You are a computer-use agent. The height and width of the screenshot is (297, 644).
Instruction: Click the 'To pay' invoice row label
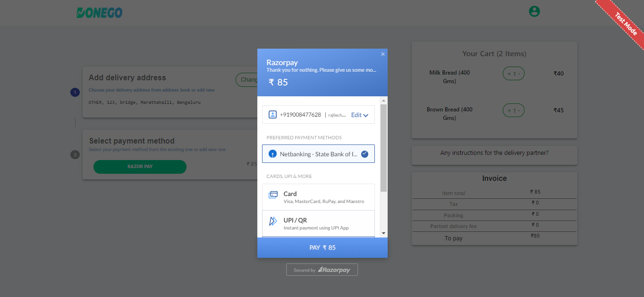point(454,238)
